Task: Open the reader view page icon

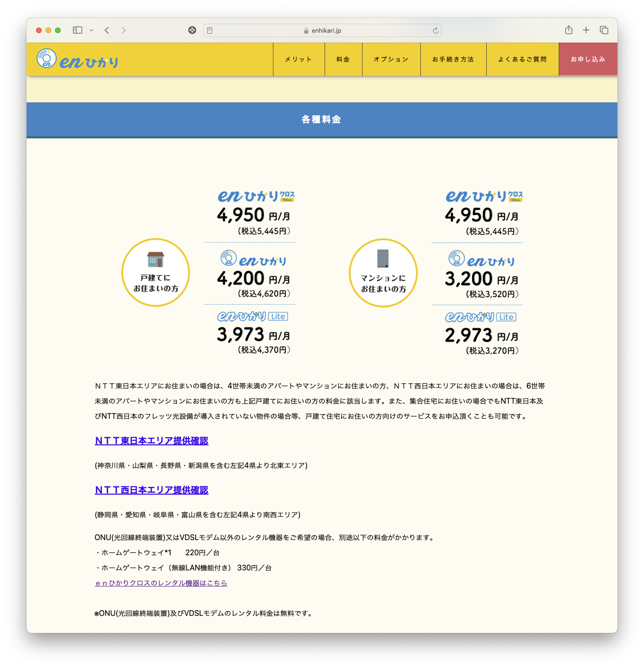Action: pyautogui.click(x=210, y=30)
